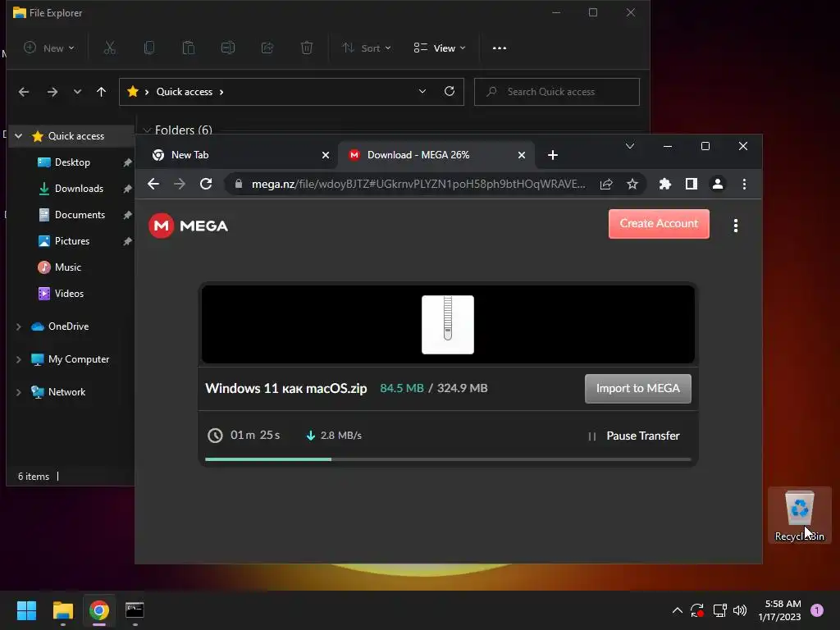Click Chrome's back arrow button
Screen dimensions: 840x630
point(153,185)
